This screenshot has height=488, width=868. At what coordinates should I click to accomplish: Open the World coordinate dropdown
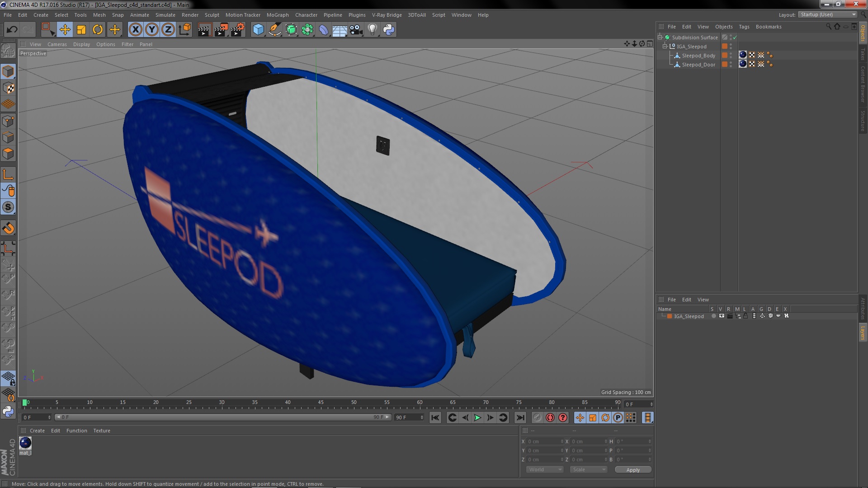point(545,470)
